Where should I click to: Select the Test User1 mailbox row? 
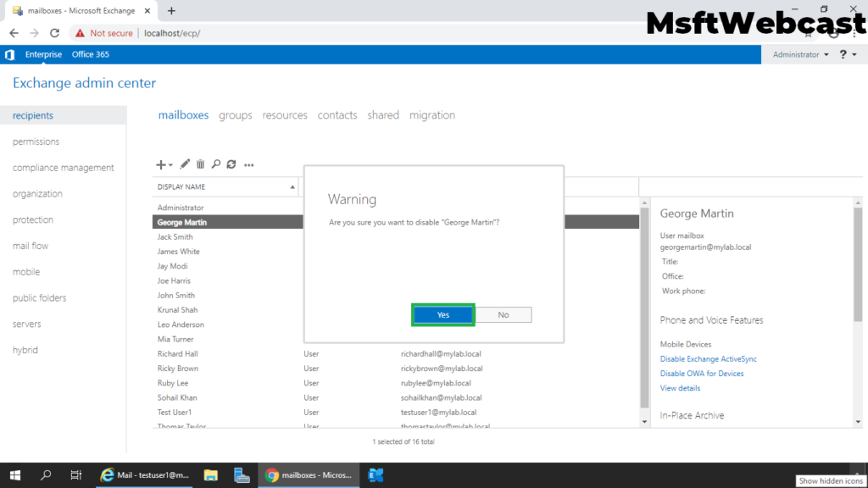(x=396, y=413)
